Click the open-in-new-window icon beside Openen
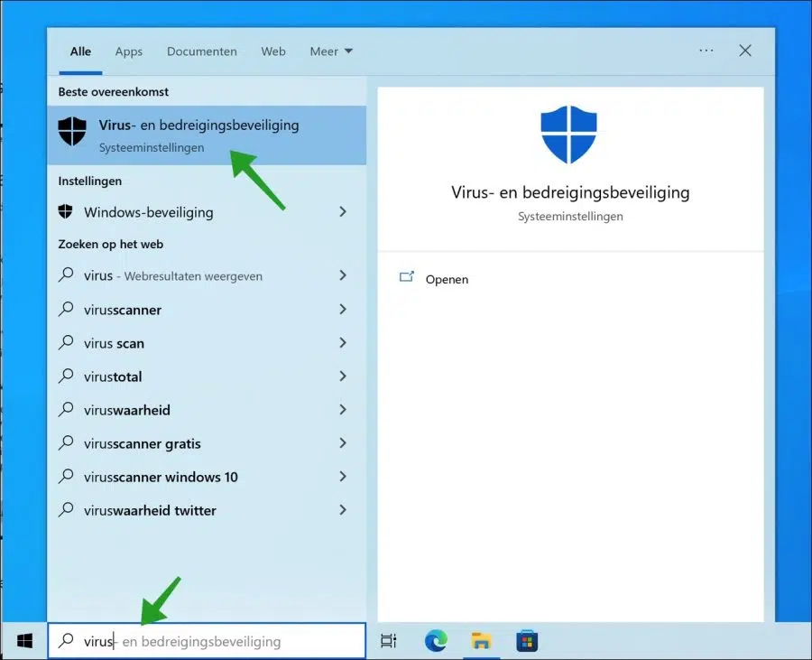812x660 pixels. pyautogui.click(x=407, y=276)
